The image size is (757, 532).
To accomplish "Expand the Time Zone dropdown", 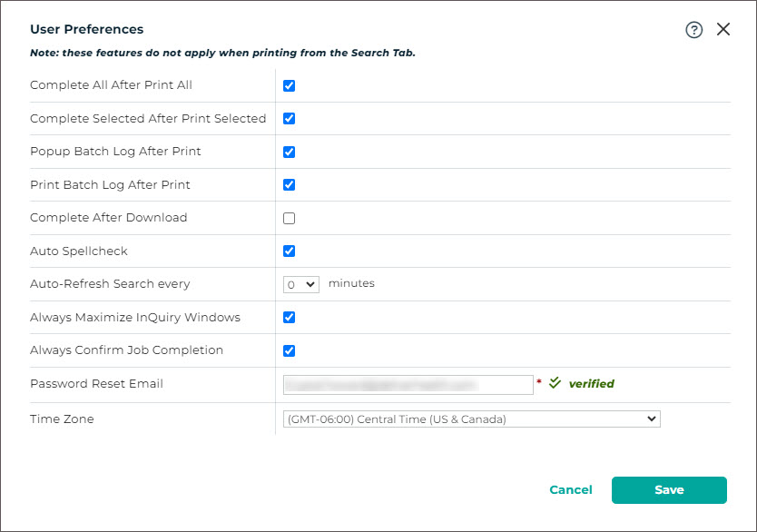I will 471,419.
